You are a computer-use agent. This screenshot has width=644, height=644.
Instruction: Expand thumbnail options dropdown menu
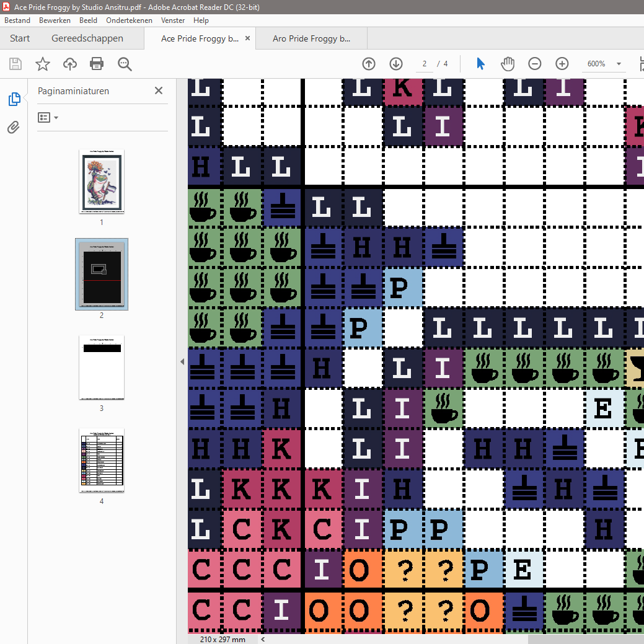(48, 118)
